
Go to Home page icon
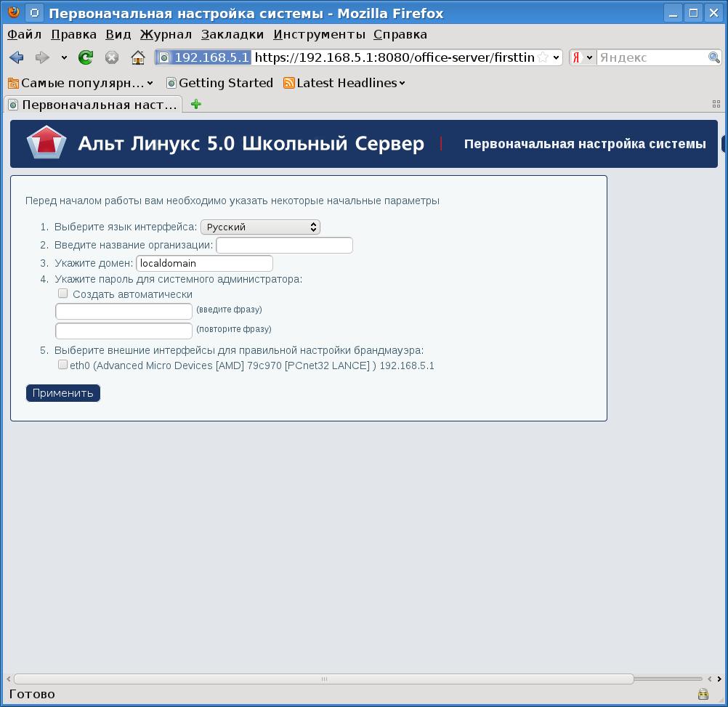[137, 57]
